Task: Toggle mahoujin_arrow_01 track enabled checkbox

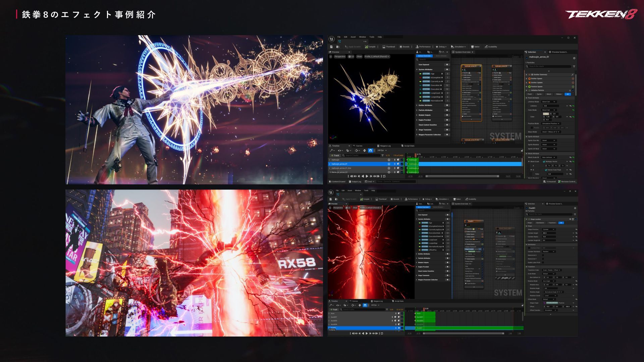Action: coord(402,164)
